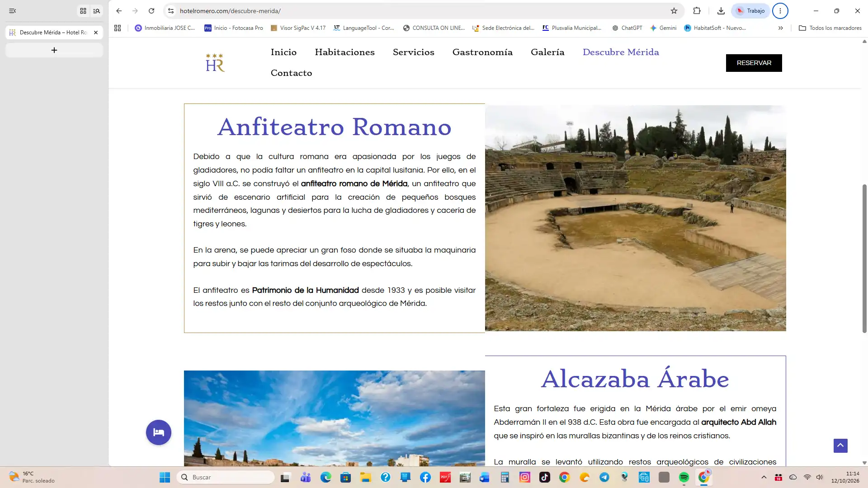Open the Visor SigPac bookmark

click(298, 28)
